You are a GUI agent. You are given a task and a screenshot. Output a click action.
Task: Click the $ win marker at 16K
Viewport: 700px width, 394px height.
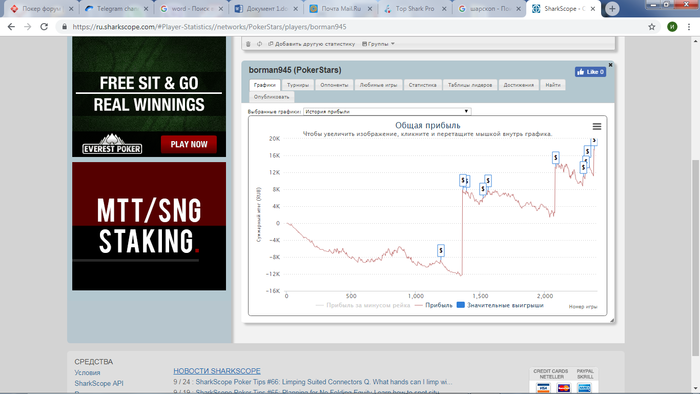click(555, 158)
